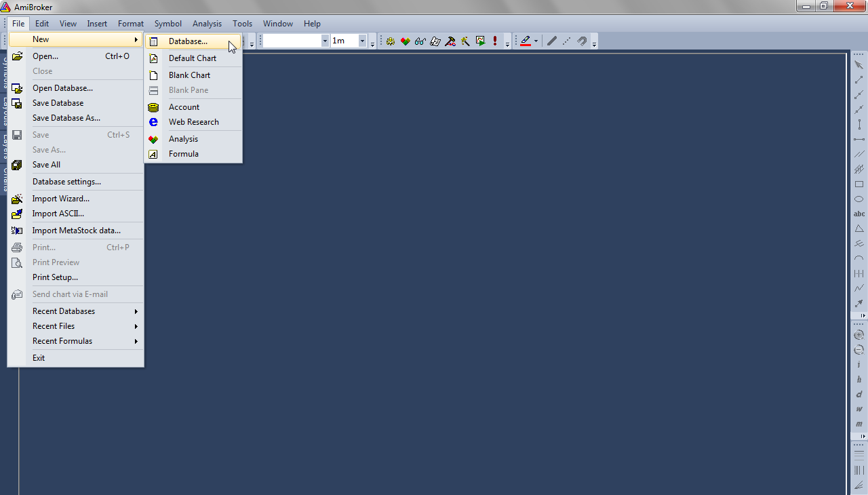868x495 pixels.
Task: Toggle the daily 'd' interval button
Action: click(x=859, y=395)
